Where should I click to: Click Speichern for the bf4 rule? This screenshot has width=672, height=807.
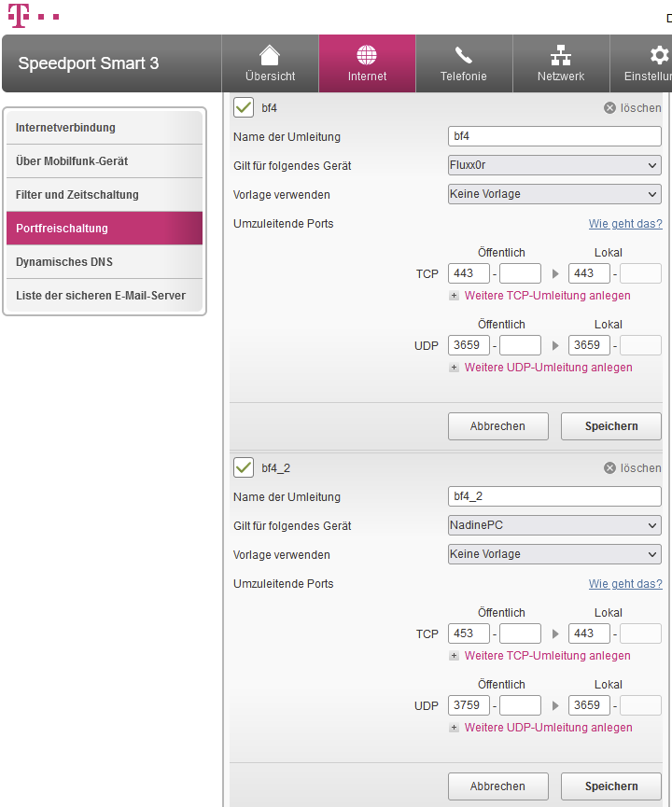pyautogui.click(x=611, y=426)
